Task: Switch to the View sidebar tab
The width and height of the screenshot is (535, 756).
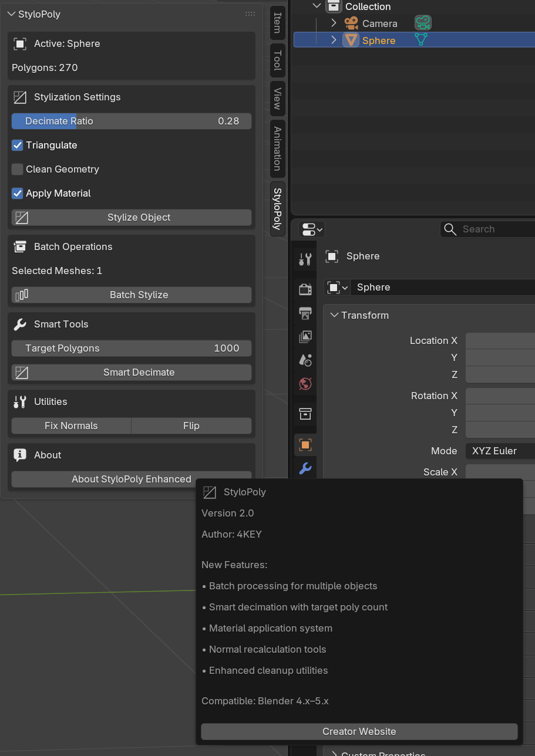Action: pyautogui.click(x=278, y=98)
